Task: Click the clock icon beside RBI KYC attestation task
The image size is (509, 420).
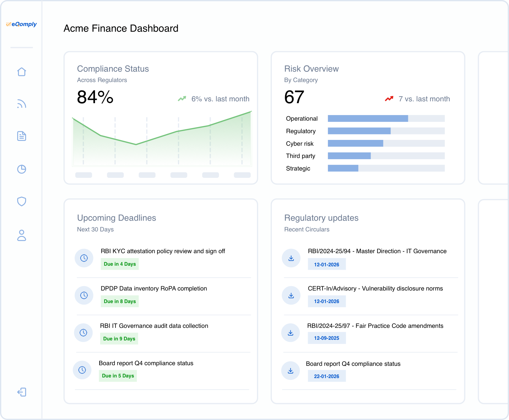Action: 84,258
